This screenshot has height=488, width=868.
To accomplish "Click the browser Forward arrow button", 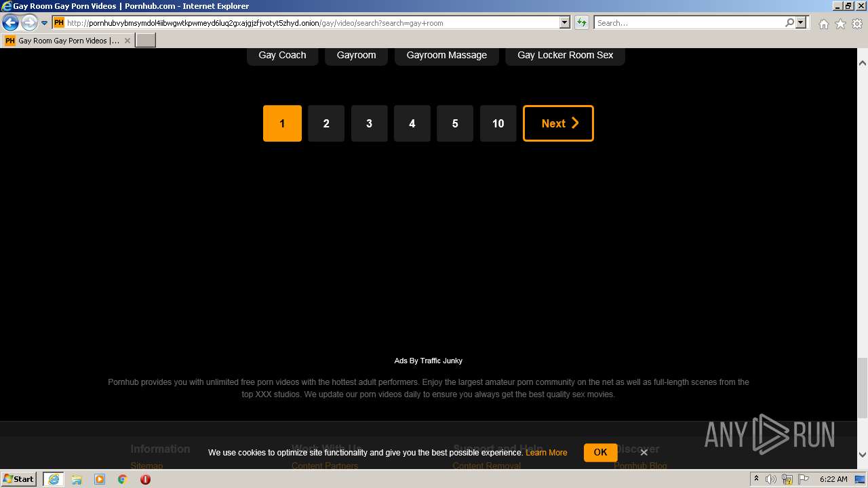I will pos(29,23).
